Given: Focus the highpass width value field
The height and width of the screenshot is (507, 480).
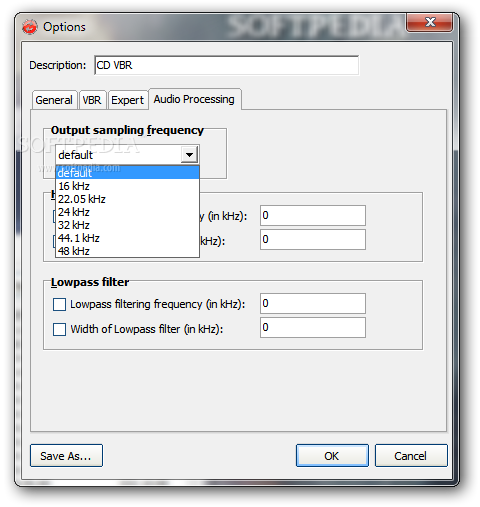Looking at the screenshot, I should tap(313, 239).
